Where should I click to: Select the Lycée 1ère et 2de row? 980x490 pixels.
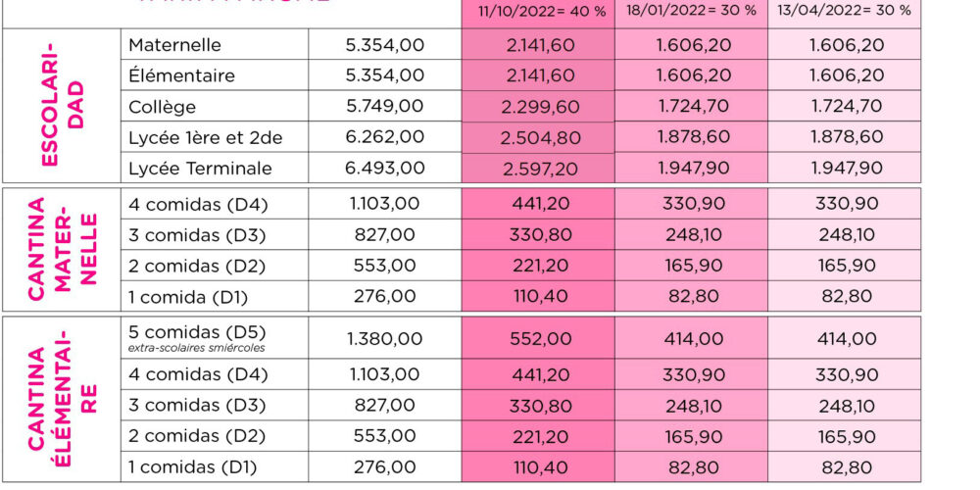(x=206, y=138)
